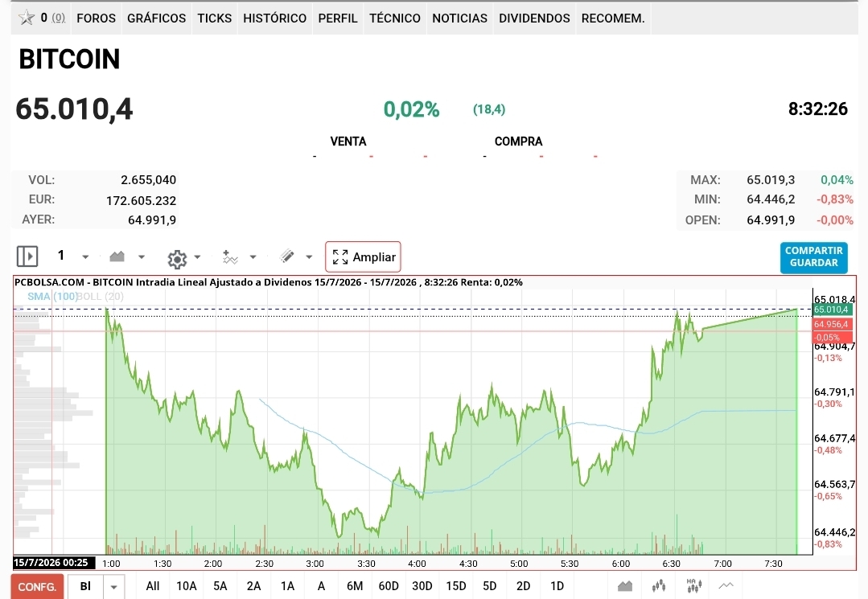This screenshot has width=868, height=599.
Task: Select the 15D time range
Action: pos(456,586)
